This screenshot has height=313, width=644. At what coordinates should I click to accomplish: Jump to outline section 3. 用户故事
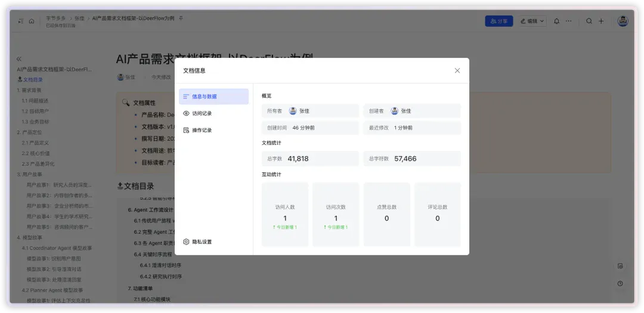[29, 174]
